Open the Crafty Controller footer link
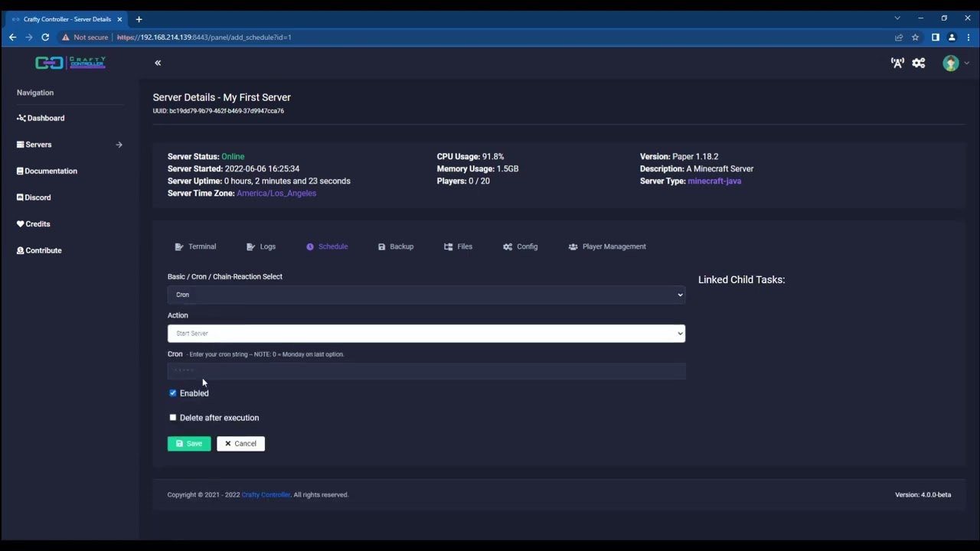 click(266, 495)
